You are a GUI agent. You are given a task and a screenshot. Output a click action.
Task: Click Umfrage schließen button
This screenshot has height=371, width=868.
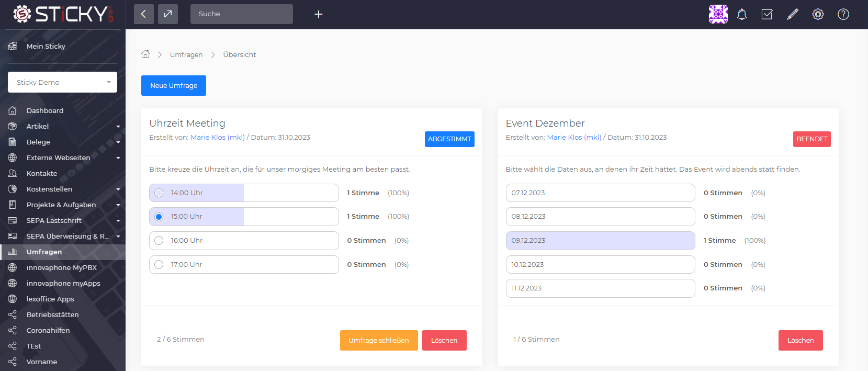tap(379, 340)
